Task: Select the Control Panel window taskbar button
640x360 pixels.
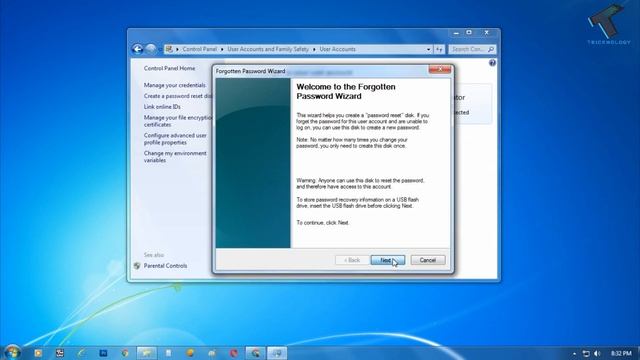Action: [277, 353]
